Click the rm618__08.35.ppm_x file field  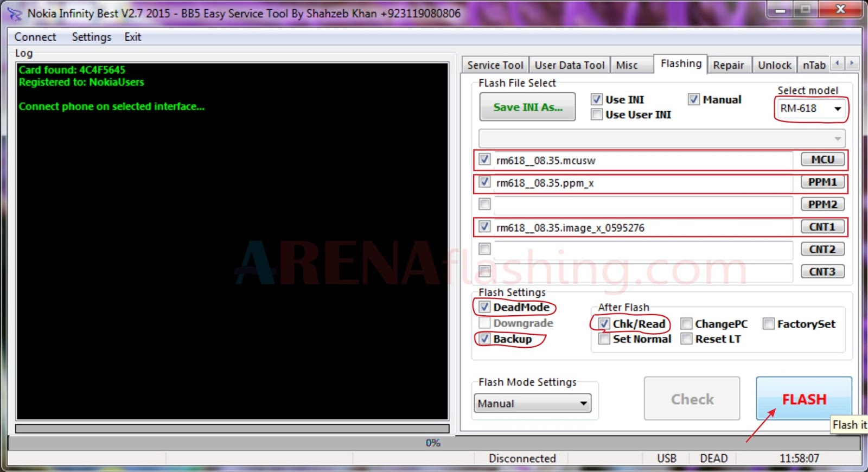tap(643, 183)
